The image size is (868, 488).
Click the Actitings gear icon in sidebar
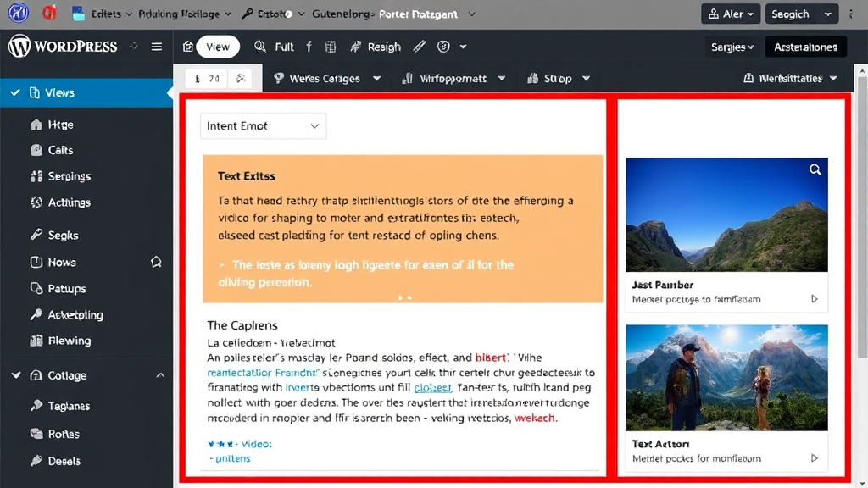pyautogui.click(x=36, y=202)
